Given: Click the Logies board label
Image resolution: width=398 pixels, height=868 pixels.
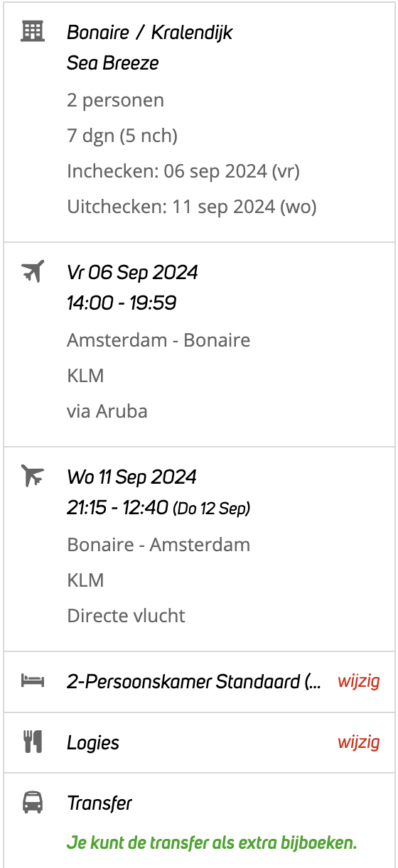Looking at the screenshot, I should tap(93, 743).
